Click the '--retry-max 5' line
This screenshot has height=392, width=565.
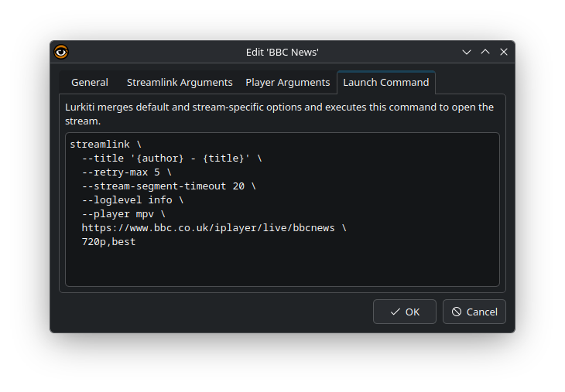pos(127,172)
